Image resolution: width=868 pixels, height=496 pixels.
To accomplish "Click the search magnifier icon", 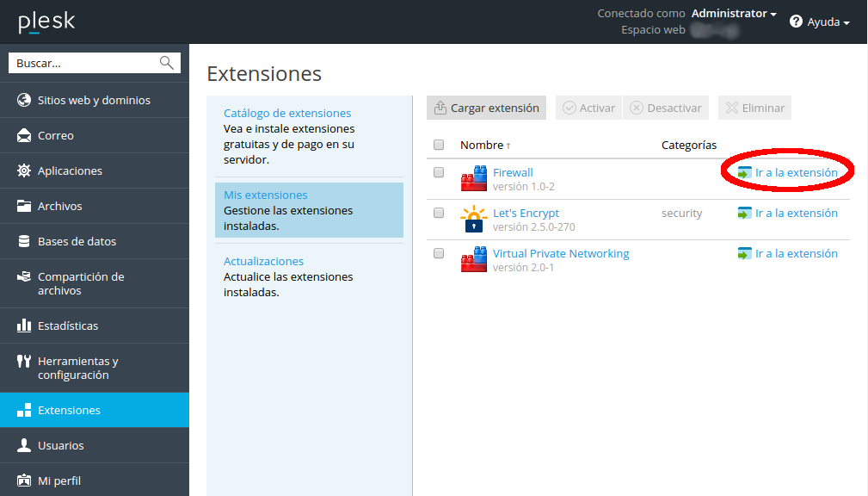I will [x=167, y=63].
